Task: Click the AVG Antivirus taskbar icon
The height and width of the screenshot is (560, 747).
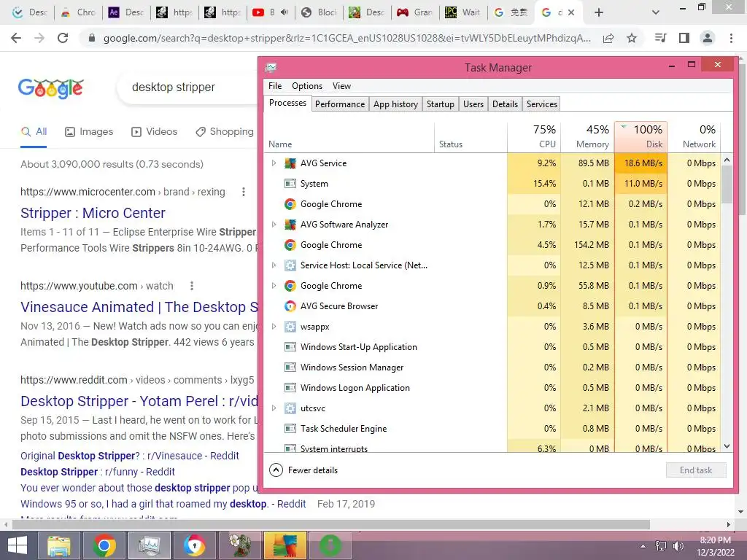Action: [x=285, y=545]
